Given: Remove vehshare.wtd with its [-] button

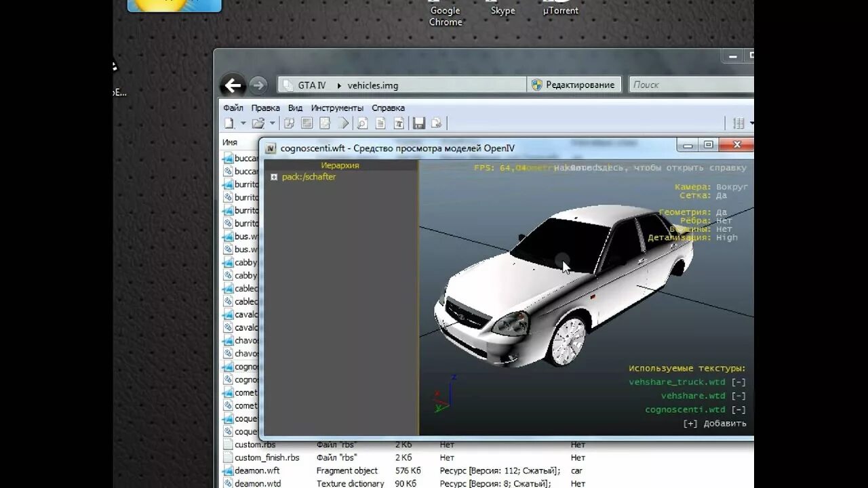Looking at the screenshot, I should pyautogui.click(x=738, y=396).
